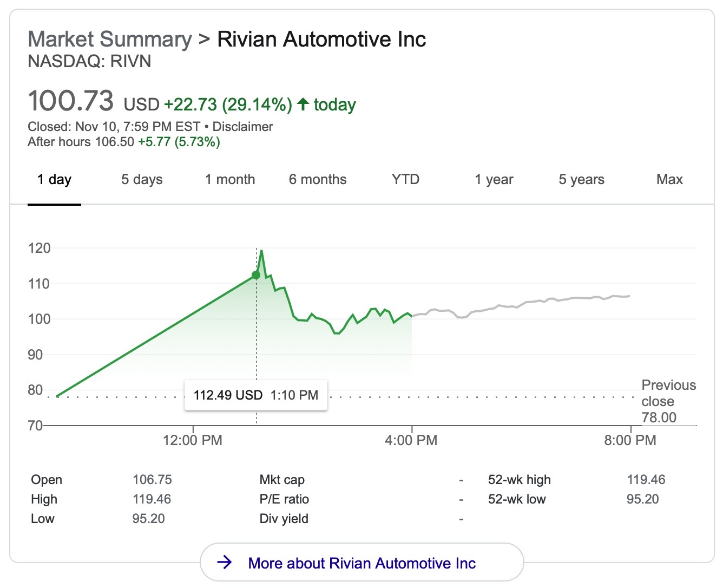Image resolution: width=723 pixels, height=588 pixels.
Task: Click the 100.73 stock price
Action: tap(71, 101)
